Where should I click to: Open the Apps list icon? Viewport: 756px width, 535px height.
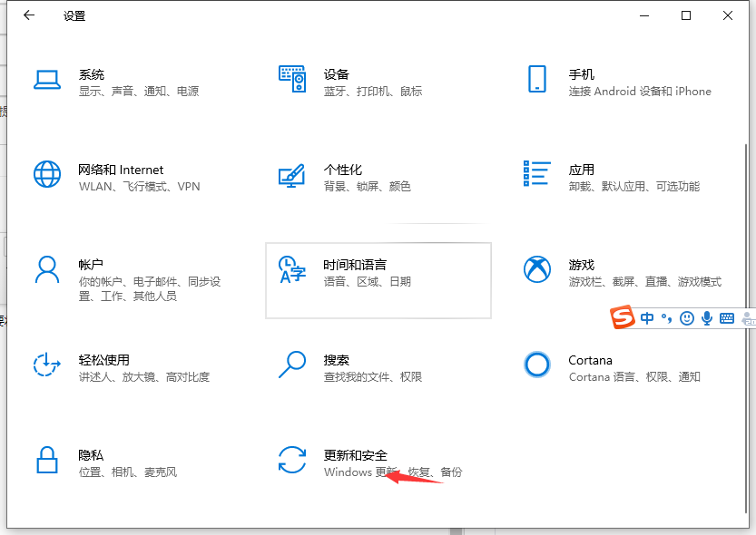click(x=537, y=173)
